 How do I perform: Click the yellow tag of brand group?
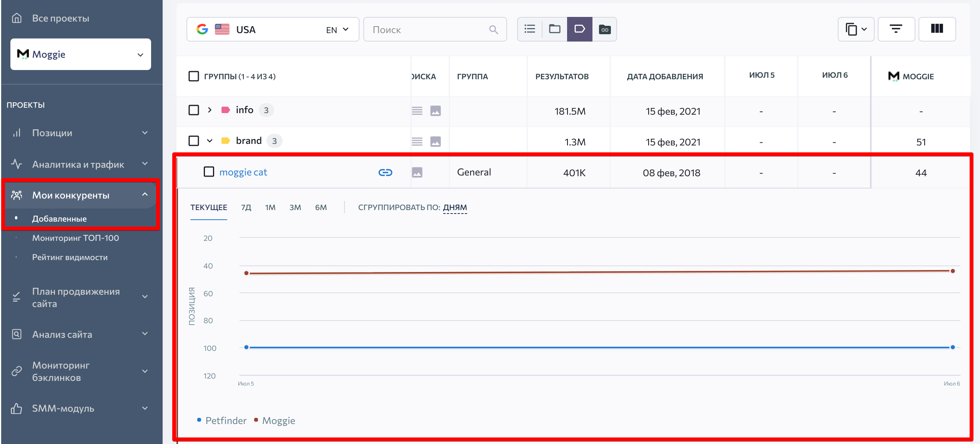pos(226,141)
